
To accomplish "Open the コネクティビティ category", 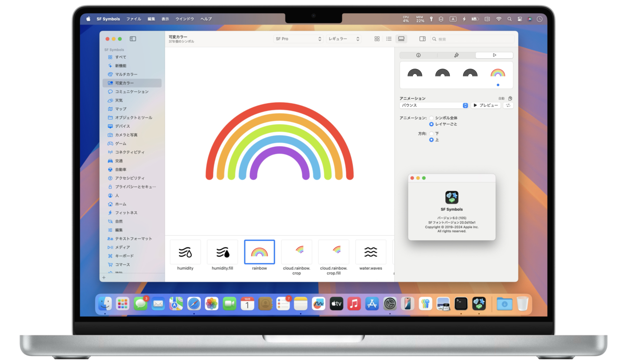I will [x=132, y=152].
